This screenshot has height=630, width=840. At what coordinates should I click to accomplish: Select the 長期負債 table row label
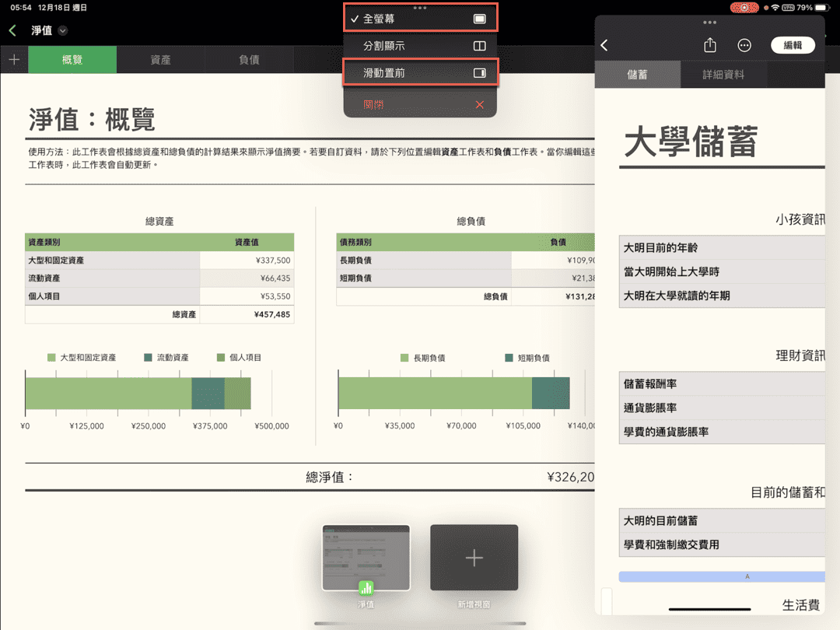click(424, 261)
